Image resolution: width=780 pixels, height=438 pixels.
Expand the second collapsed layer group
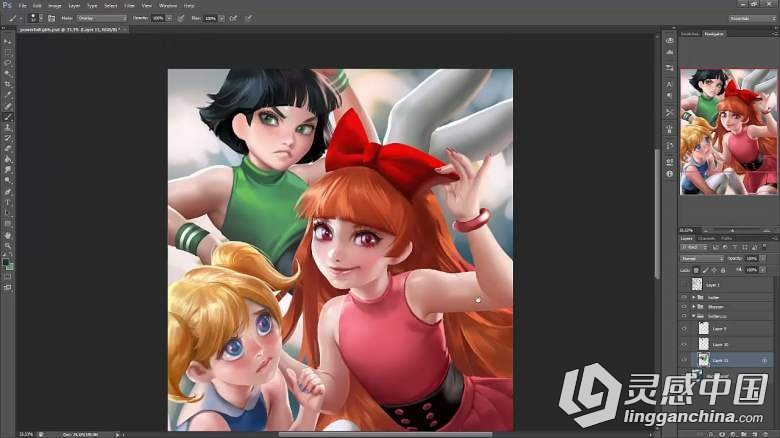tap(693, 307)
